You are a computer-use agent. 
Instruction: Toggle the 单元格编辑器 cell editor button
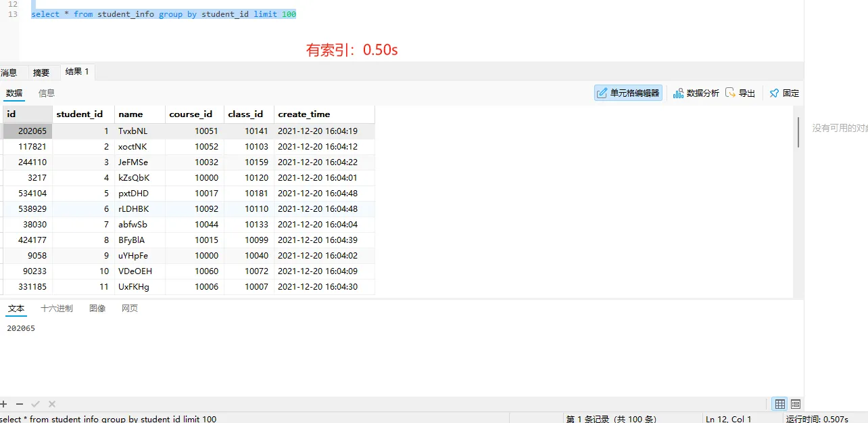[628, 93]
